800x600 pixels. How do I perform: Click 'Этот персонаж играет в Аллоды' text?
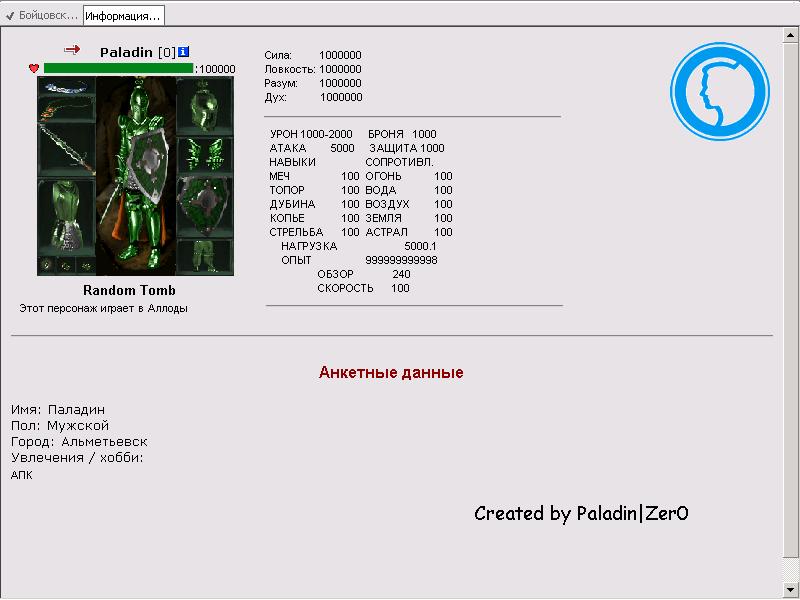coord(104,308)
